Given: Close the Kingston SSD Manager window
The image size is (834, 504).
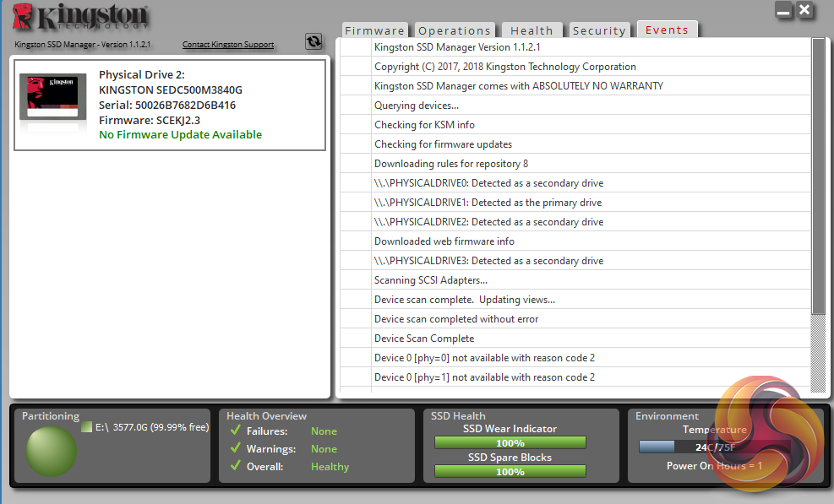Looking at the screenshot, I should (804, 9).
